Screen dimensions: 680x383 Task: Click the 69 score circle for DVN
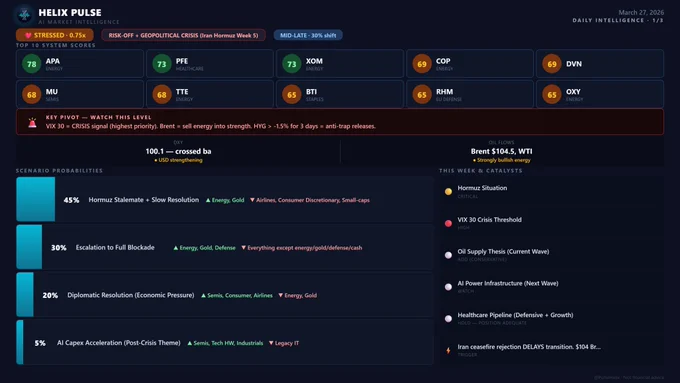552,64
